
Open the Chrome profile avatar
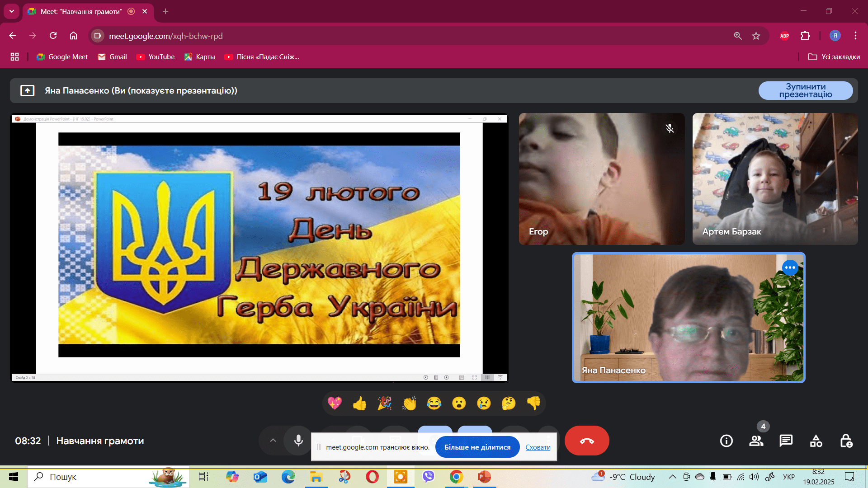pos(835,36)
